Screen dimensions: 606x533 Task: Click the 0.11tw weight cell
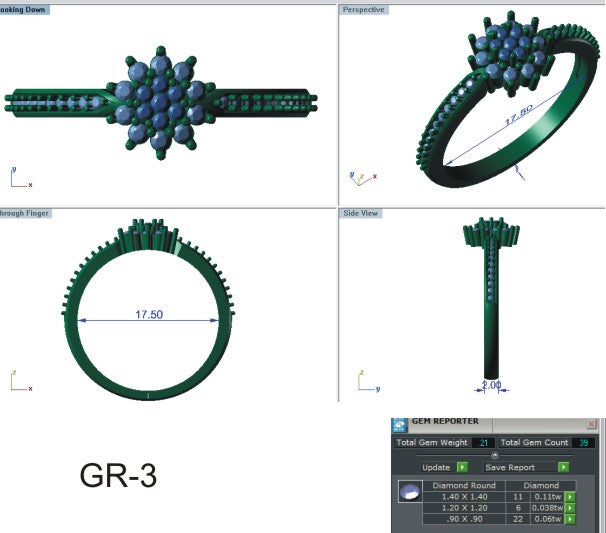[548, 497]
